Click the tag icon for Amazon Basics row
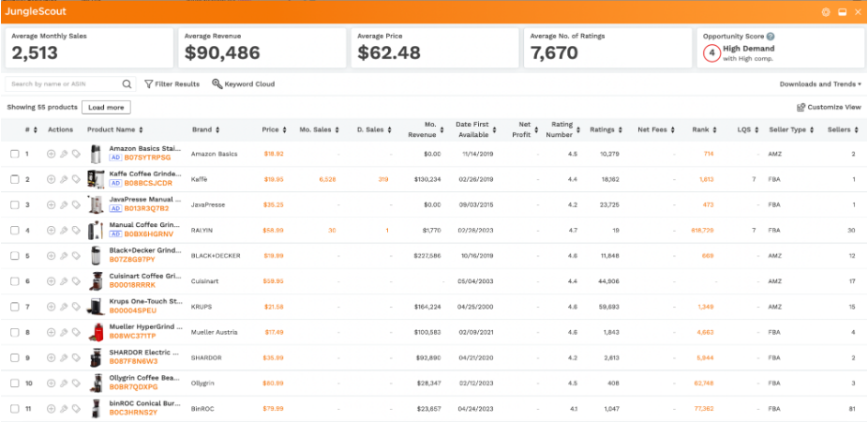This screenshot has height=422, width=868. click(x=76, y=154)
